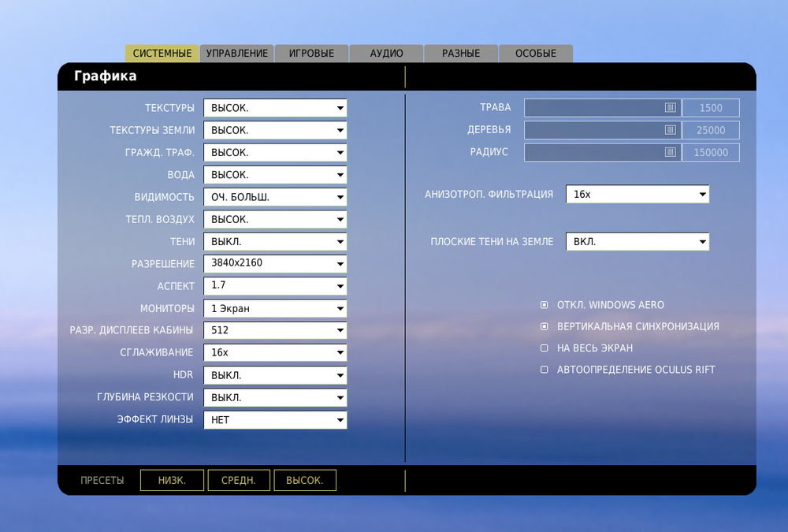Apply the Высок. graphics preset
This screenshot has height=532, width=788.
[x=305, y=479]
